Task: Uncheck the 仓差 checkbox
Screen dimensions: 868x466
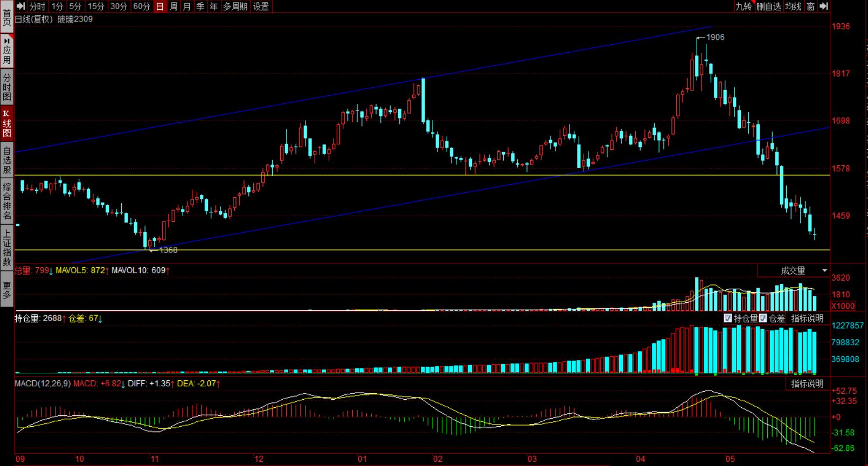Action: pyautogui.click(x=763, y=318)
